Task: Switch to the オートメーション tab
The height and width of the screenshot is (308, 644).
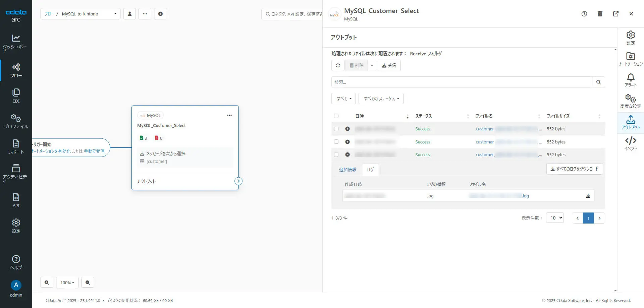Action: [631, 59]
